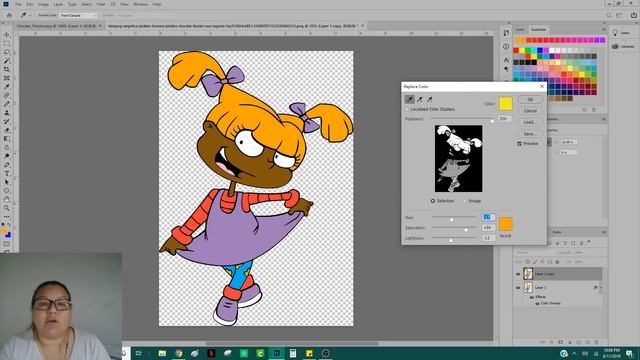Image resolution: width=640 pixels, height=360 pixels.
Task: Select the Magic Wand tool
Action: click(x=7, y=61)
